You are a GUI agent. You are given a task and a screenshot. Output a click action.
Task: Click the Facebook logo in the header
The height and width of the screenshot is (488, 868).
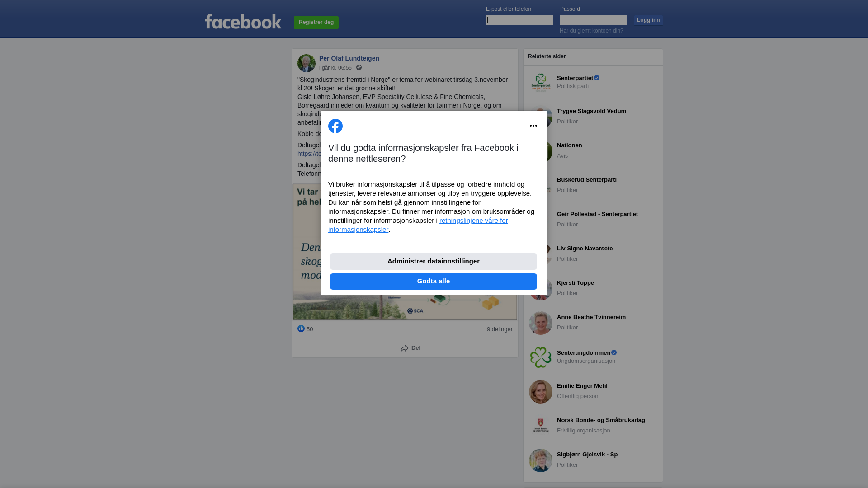tap(243, 22)
